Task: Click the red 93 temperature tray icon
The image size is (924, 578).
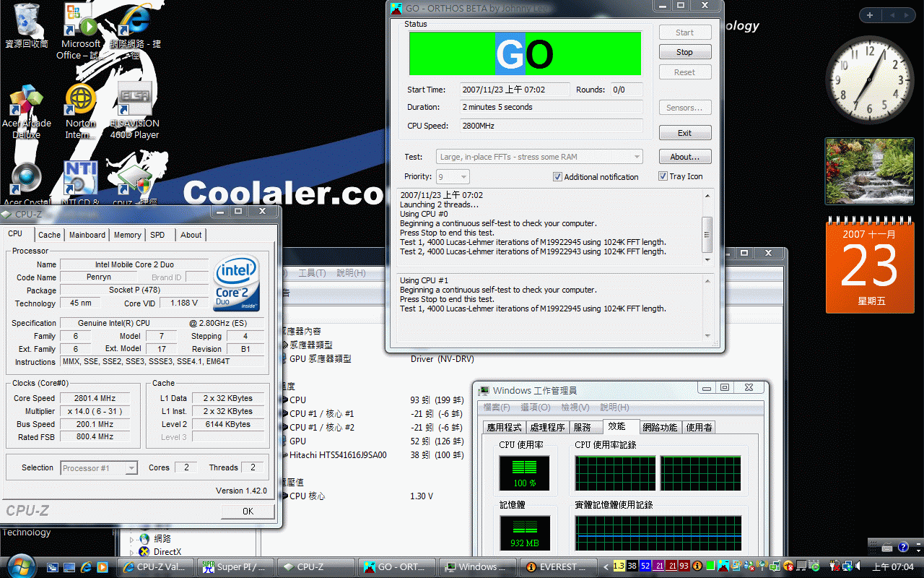Action: [684, 566]
